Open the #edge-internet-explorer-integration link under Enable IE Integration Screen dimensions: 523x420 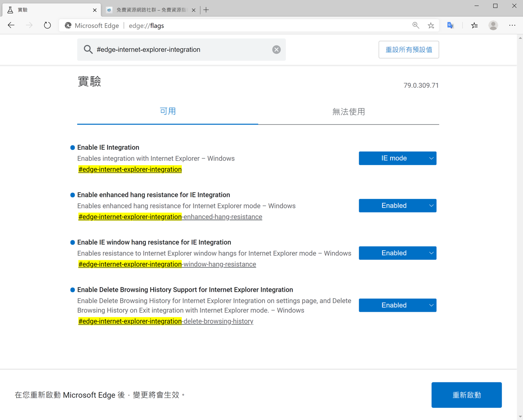click(130, 169)
